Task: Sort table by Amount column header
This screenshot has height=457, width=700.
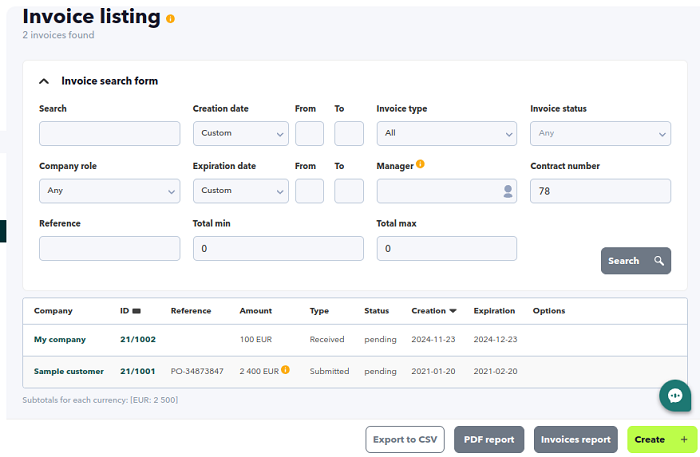Action: (x=255, y=311)
